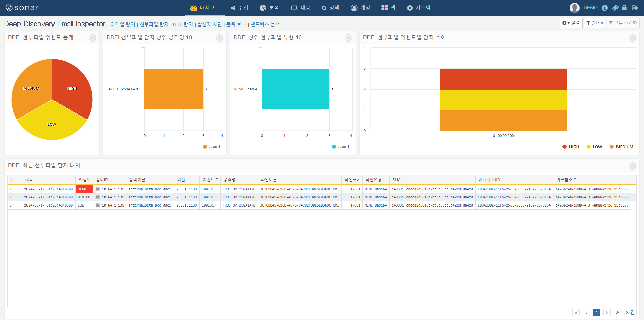Open the 계정 account menu
The image size is (644, 320).
(x=360, y=8)
